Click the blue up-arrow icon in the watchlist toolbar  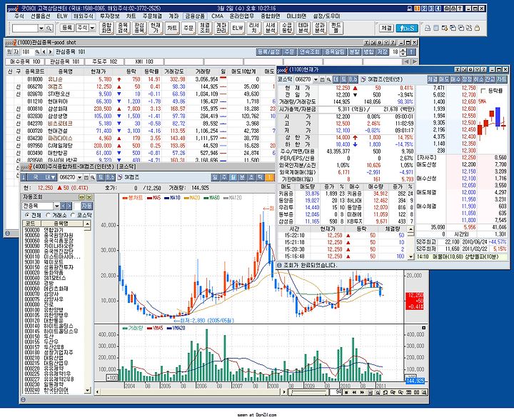[412, 52]
